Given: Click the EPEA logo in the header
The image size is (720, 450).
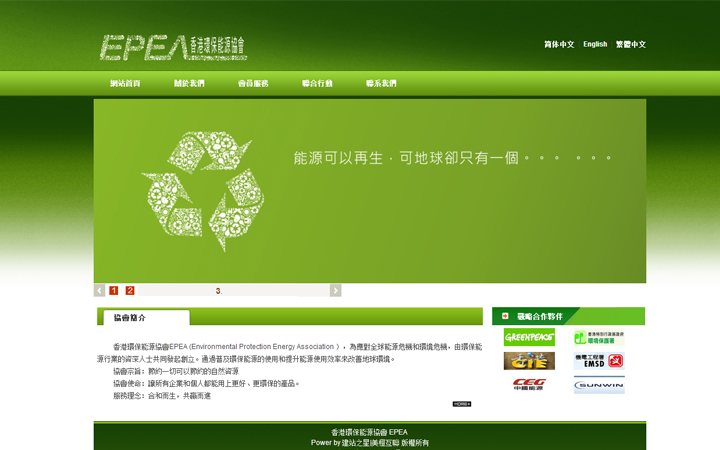Looking at the screenshot, I should 173,48.
